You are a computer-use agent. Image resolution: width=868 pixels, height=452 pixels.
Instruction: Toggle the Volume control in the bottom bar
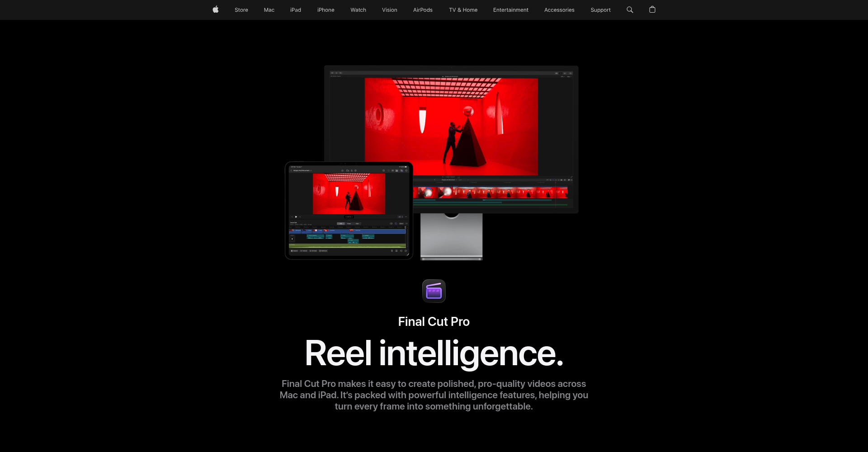tap(304, 251)
